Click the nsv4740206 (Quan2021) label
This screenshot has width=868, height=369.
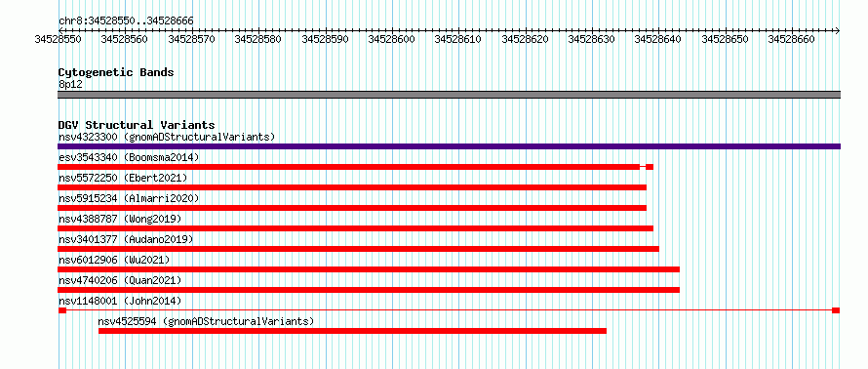(120, 280)
